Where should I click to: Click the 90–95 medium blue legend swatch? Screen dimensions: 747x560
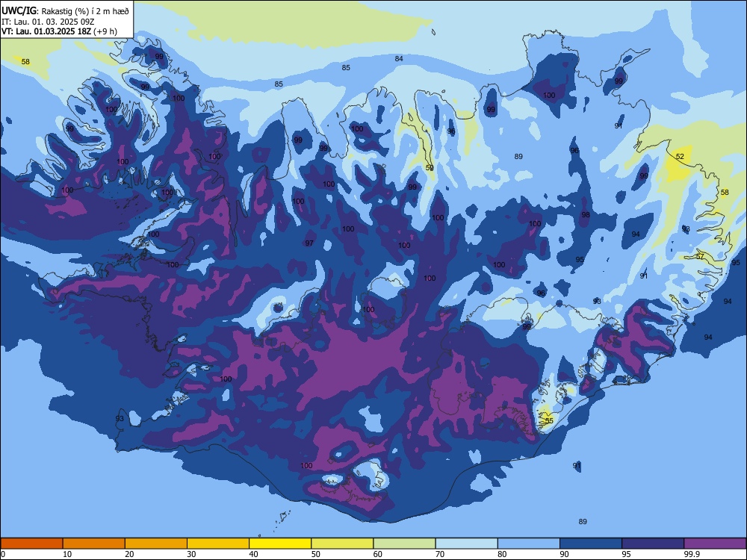[x=591, y=544]
